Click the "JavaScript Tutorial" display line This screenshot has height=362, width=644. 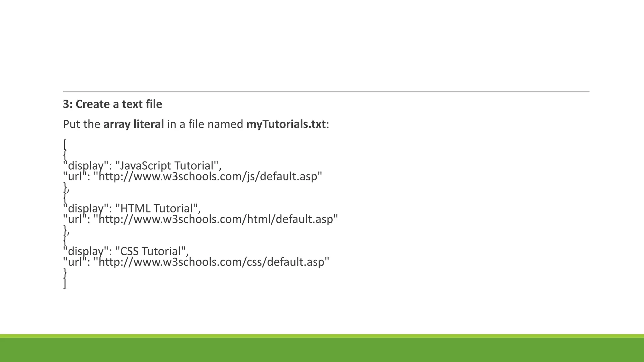tap(142, 166)
